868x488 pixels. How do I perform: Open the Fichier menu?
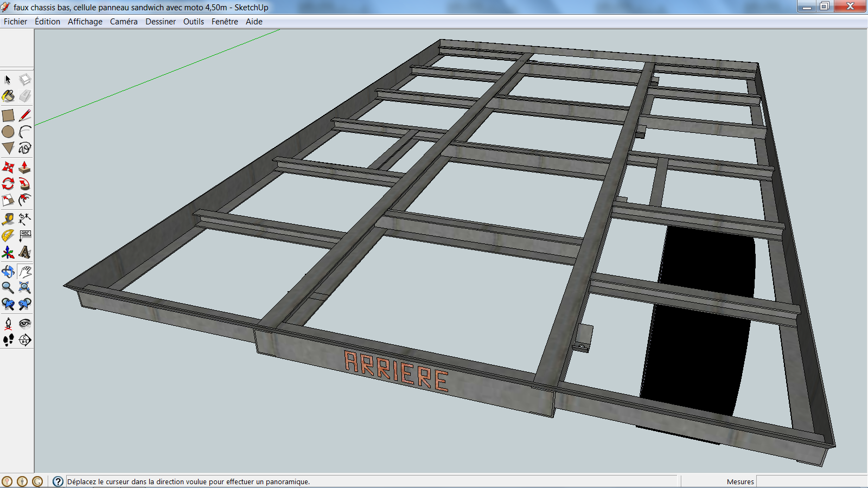(x=15, y=22)
